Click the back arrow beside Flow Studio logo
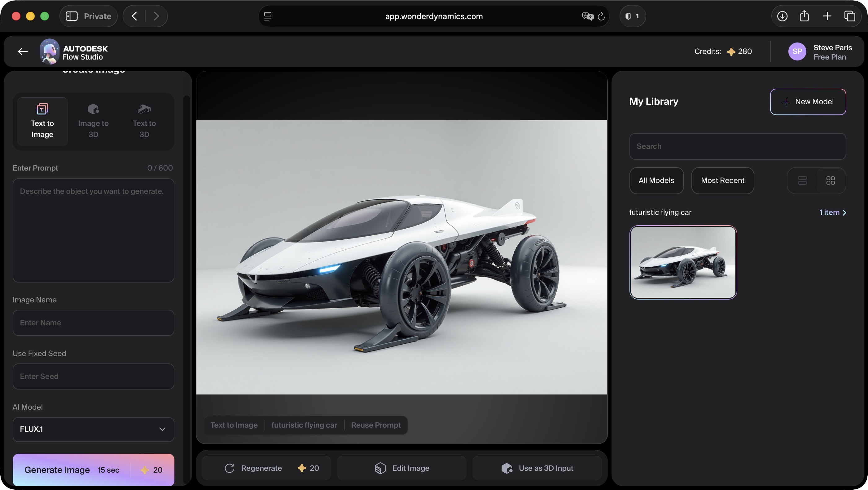868x490 pixels. (x=22, y=51)
